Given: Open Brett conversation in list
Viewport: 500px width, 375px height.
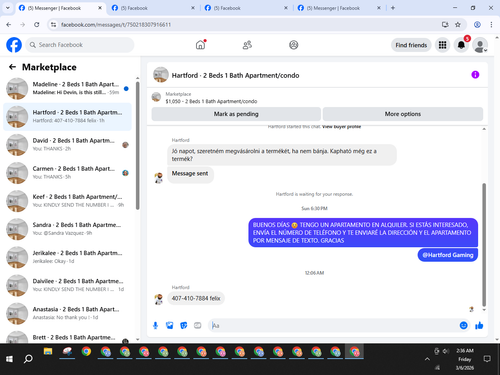Looking at the screenshot, I should (67, 337).
